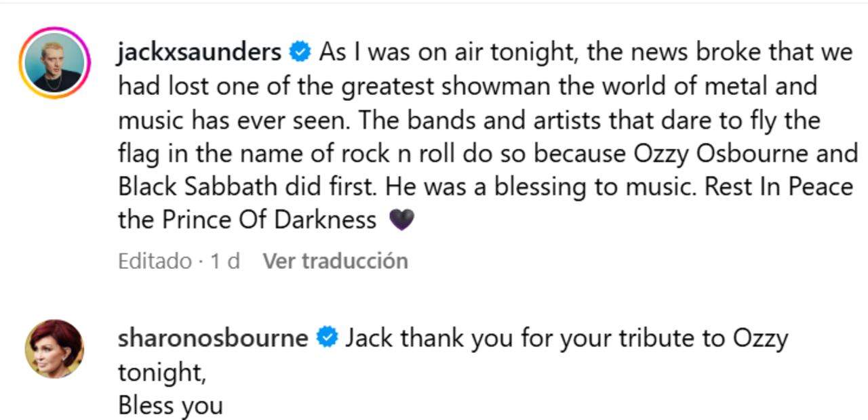Open sharonosbourne profile picture
868x420 pixels.
[54, 349]
